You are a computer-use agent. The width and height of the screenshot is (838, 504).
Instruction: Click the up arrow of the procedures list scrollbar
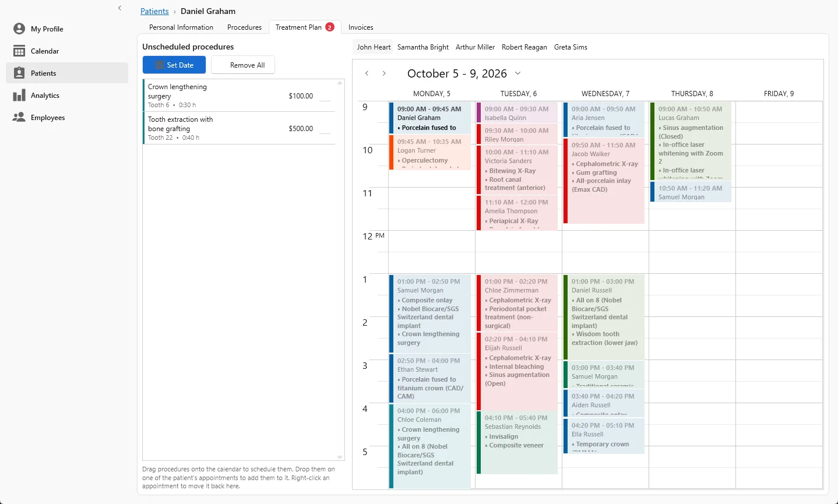coord(340,83)
